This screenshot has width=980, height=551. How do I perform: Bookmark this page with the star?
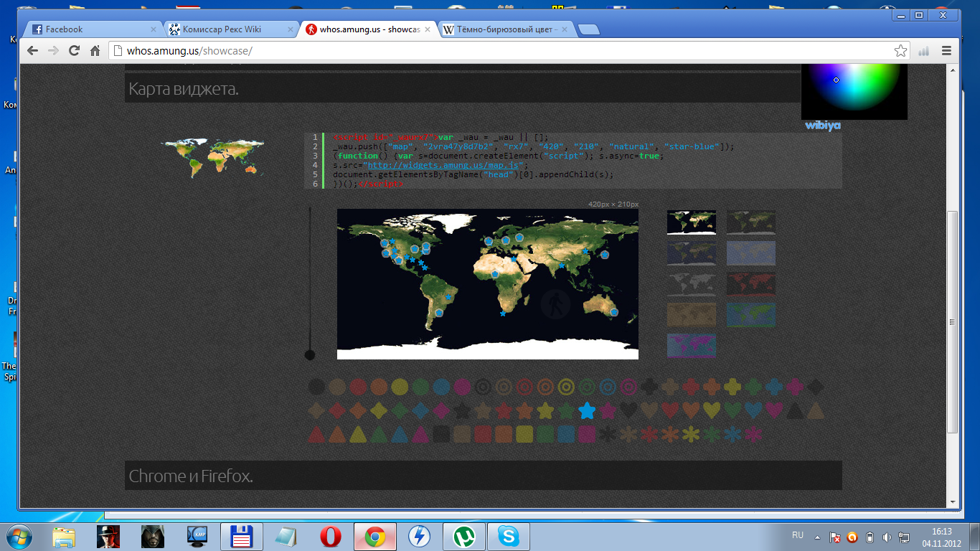tap(900, 51)
